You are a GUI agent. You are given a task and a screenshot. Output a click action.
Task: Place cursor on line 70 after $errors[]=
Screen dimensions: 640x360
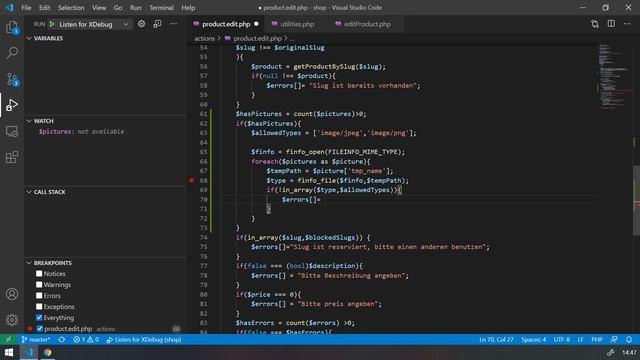coord(321,200)
